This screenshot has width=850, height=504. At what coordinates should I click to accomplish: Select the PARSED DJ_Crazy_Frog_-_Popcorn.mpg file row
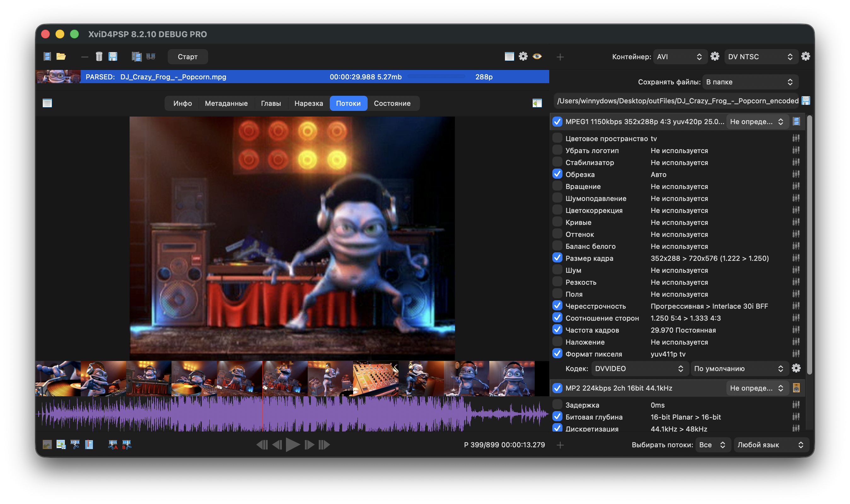[292, 77]
